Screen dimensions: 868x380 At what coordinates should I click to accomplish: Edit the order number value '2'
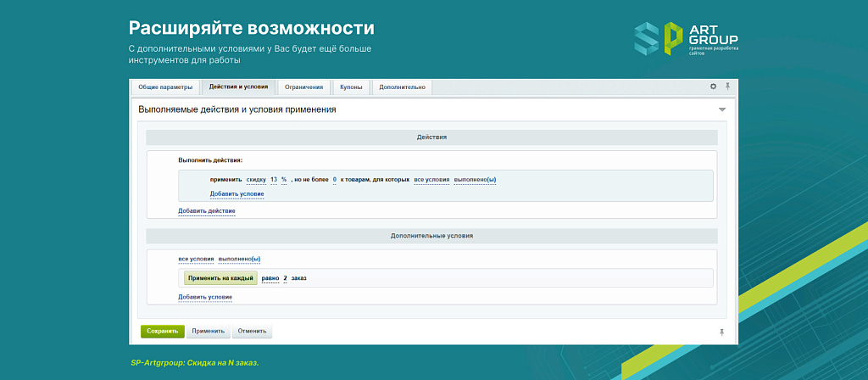point(285,278)
